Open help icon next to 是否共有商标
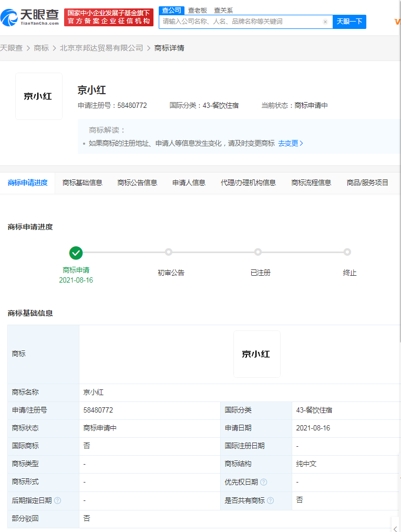Viewport: 401px width, 532px height. pyautogui.click(x=270, y=500)
